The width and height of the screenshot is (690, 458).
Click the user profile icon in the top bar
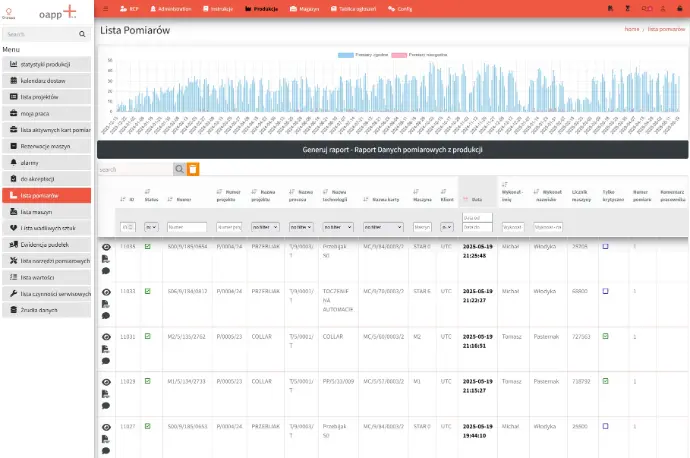point(663,8)
